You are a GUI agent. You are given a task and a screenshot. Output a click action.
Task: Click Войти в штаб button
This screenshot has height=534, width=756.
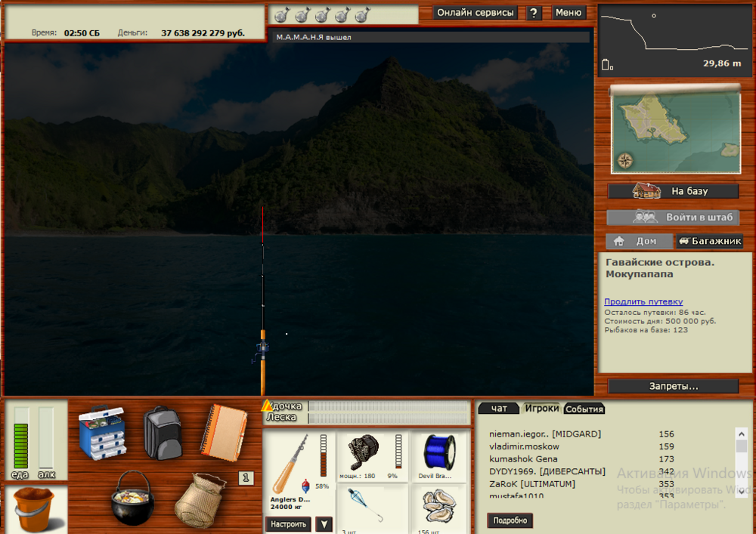coord(673,218)
